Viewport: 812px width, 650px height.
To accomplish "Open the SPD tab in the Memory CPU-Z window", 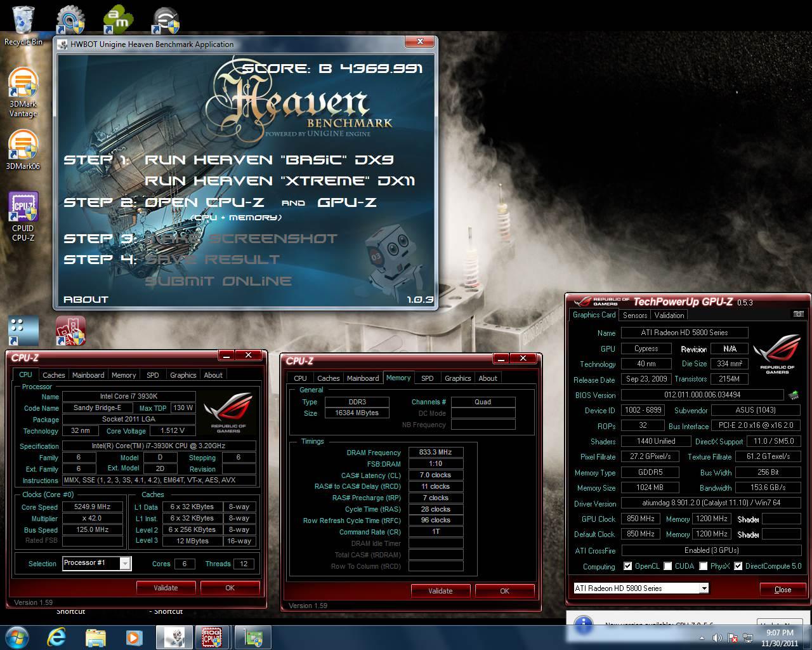I will pos(428,378).
